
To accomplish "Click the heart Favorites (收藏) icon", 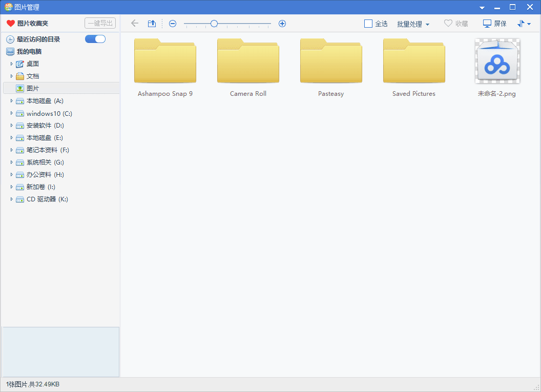I will [x=448, y=24].
